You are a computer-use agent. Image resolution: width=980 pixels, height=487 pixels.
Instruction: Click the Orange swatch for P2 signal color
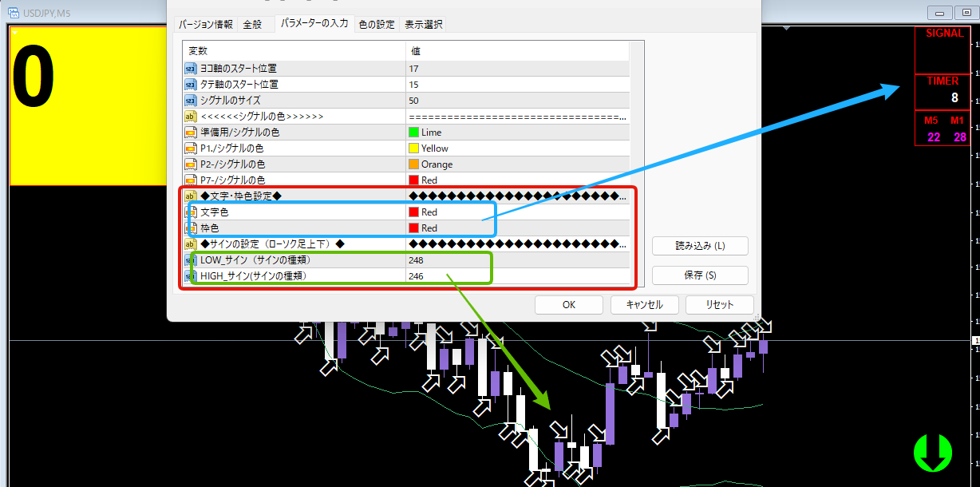413,164
